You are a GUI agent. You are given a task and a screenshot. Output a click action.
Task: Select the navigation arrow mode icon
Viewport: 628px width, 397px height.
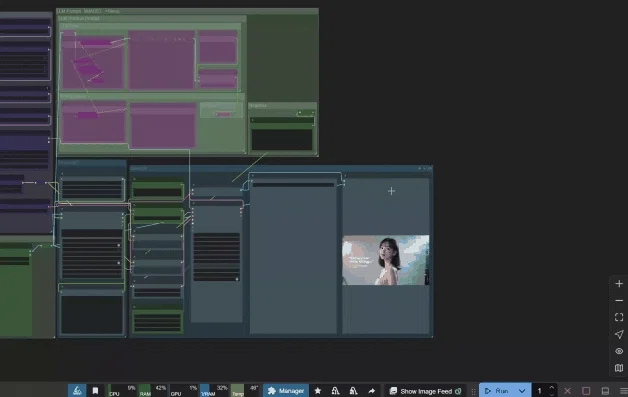[619, 334]
